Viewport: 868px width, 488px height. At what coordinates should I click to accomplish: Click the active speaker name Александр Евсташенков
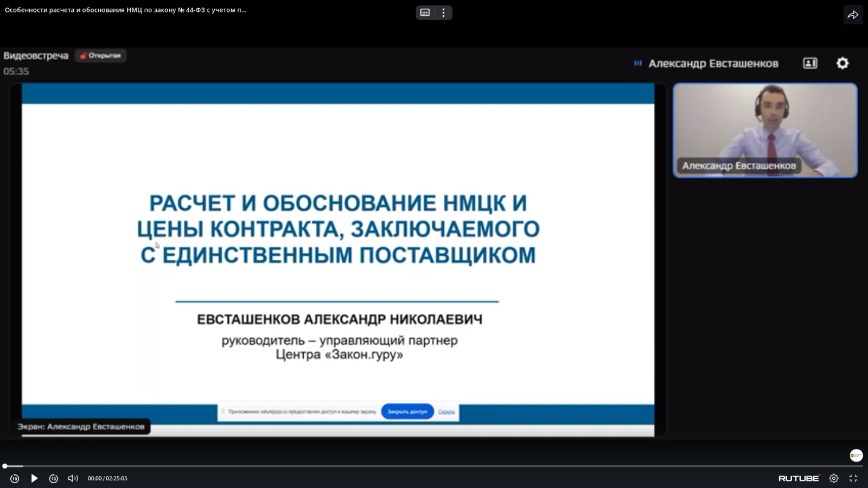pos(713,63)
